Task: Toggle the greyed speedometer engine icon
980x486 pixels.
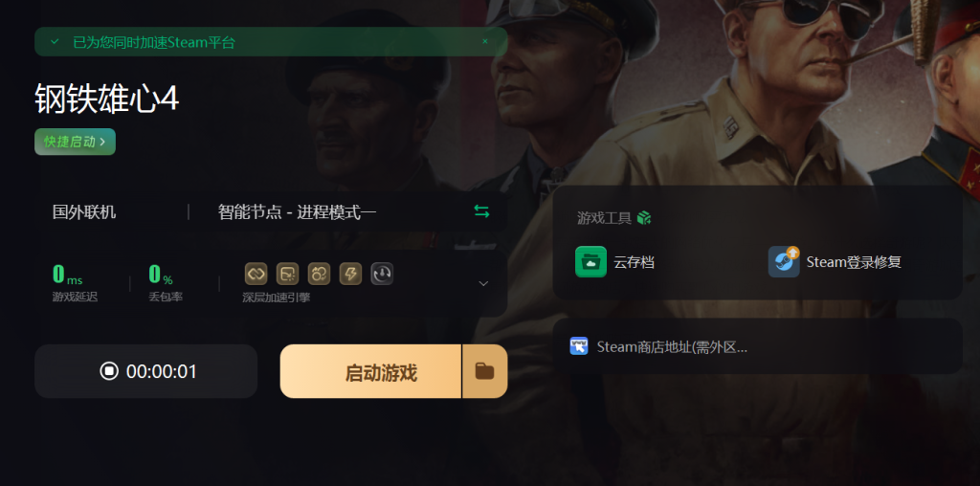Action: click(x=382, y=274)
